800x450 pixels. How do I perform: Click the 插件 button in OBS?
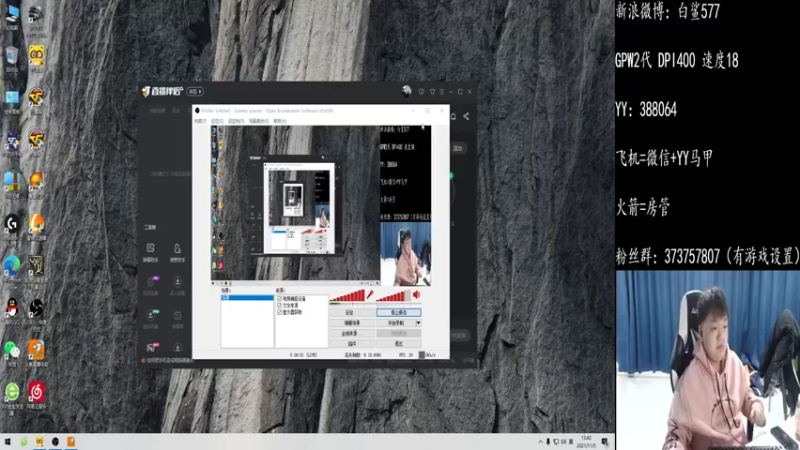pyautogui.click(x=352, y=344)
